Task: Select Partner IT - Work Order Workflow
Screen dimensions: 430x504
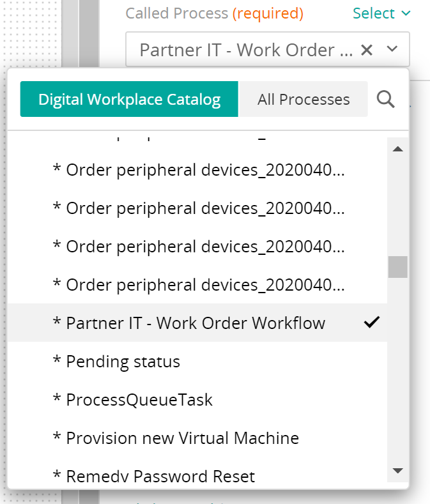Action: [196, 323]
